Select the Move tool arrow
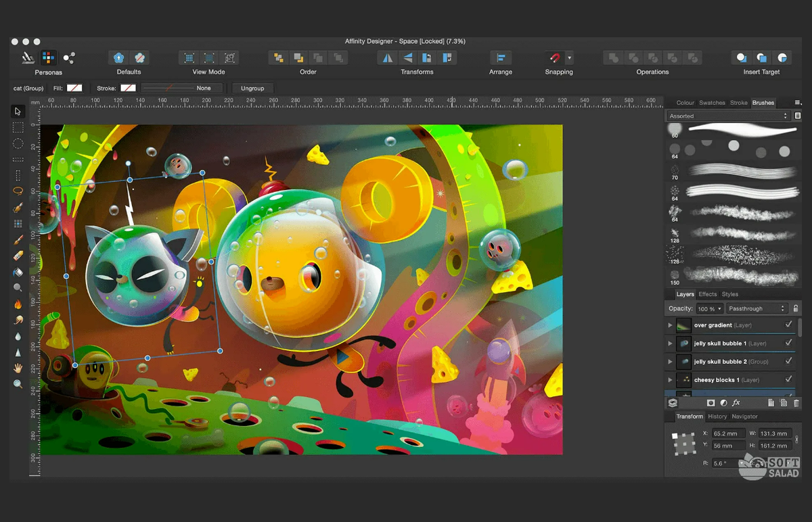The width and height of the screenshot is (812, 522). pyautogui.click(x=18, y=112)
